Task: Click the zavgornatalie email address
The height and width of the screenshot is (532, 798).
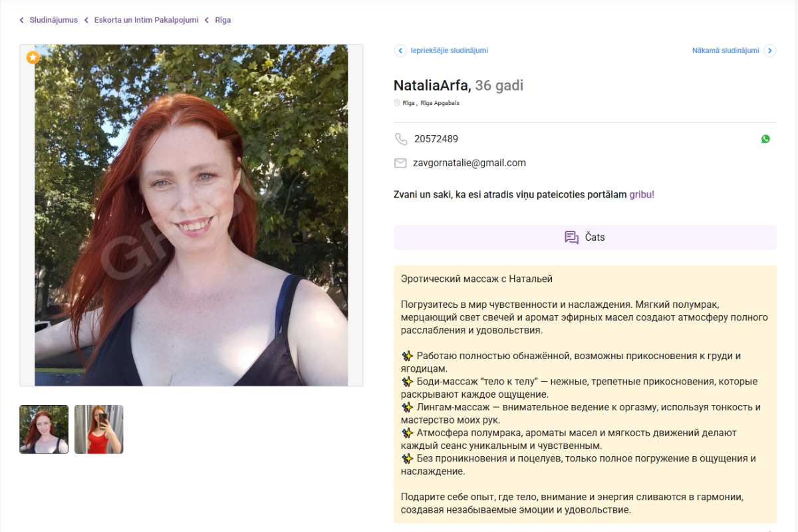Action: coord(469,163)
